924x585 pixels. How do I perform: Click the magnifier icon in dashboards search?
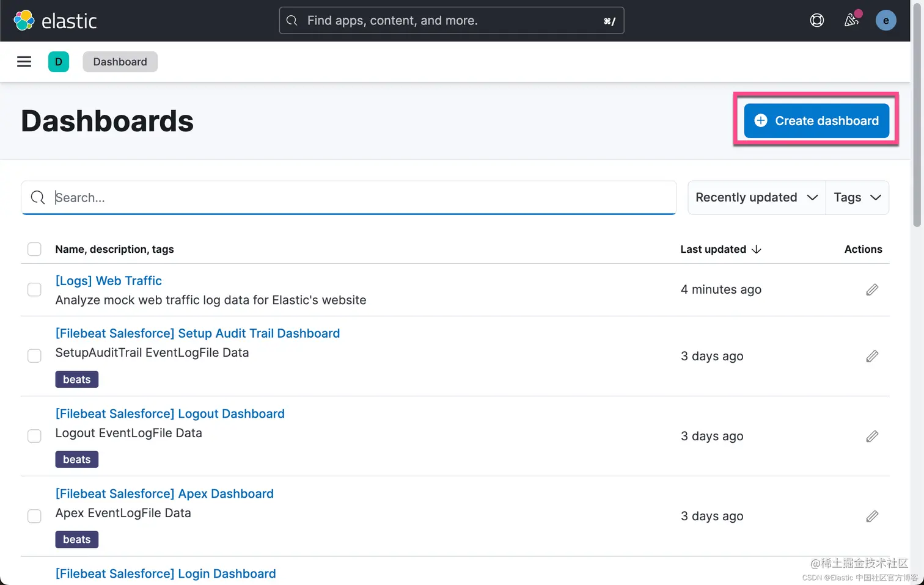click(38, 197)
